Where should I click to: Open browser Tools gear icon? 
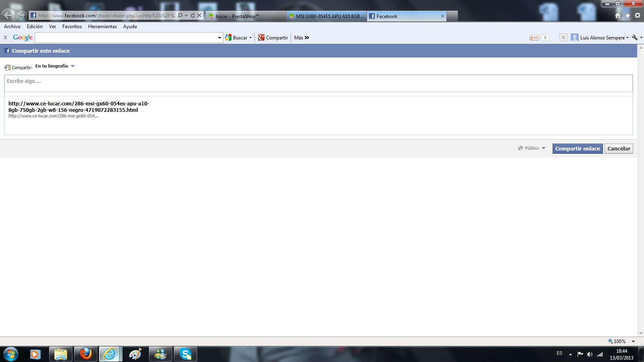pos(638,16)
